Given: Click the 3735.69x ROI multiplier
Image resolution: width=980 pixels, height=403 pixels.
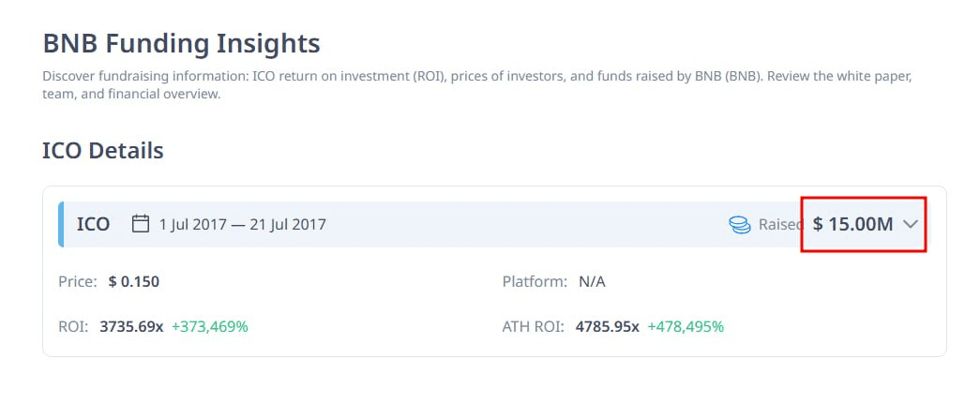Looking at the screenshot, I should pos(131,327).
